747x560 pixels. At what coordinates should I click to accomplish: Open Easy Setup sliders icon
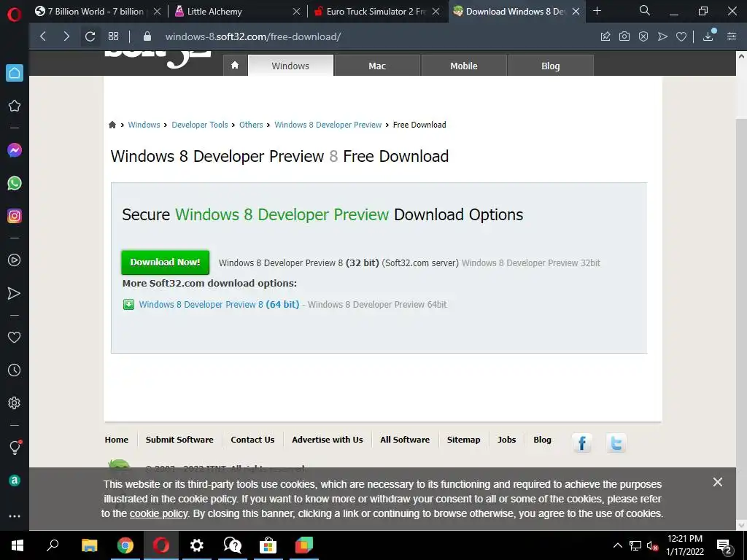click(732, 36)
